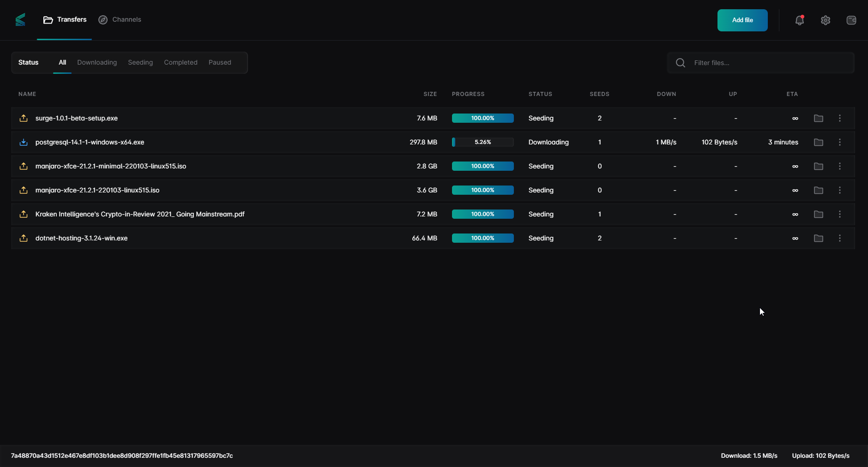Screen dimensions: 868x467
Task: Click the 3.6 GB size value
Action: point(427,190)
